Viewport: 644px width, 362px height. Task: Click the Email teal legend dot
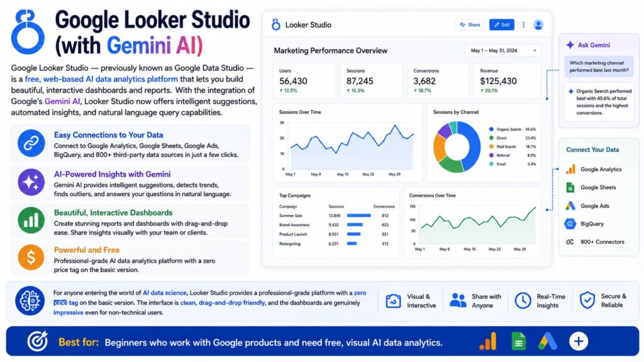point(491,164)
